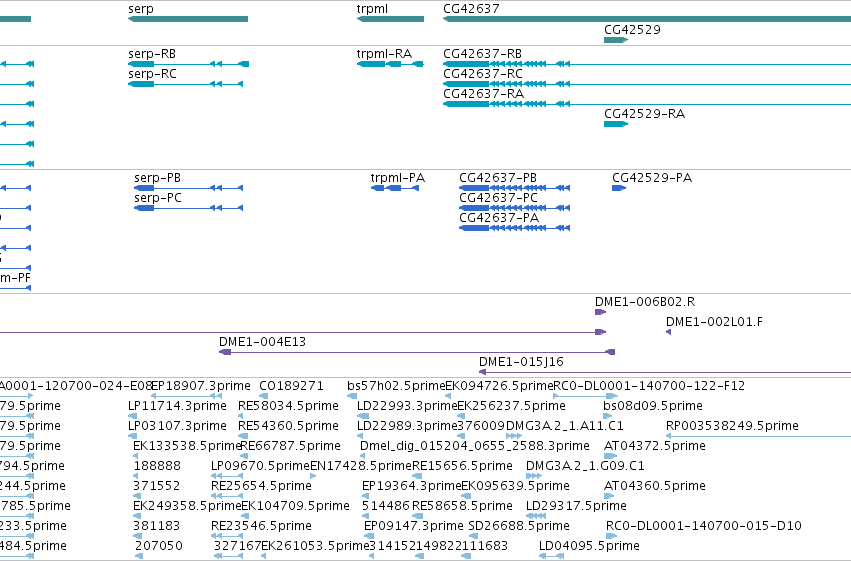
Task: Select EST LD29317.5prime
Action: pyautogui.click(x=576, y=506)
